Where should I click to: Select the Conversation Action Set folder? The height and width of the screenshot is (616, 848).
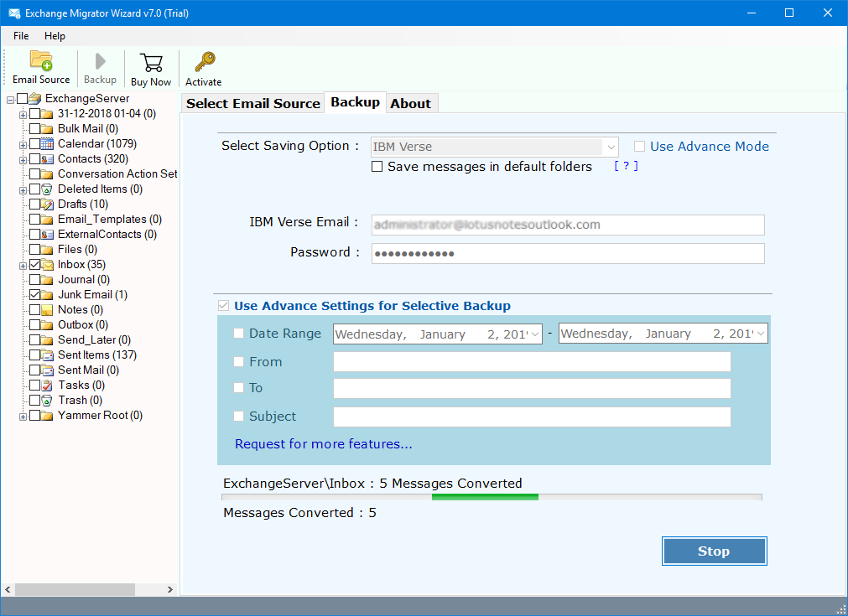[x=117, y=174]
